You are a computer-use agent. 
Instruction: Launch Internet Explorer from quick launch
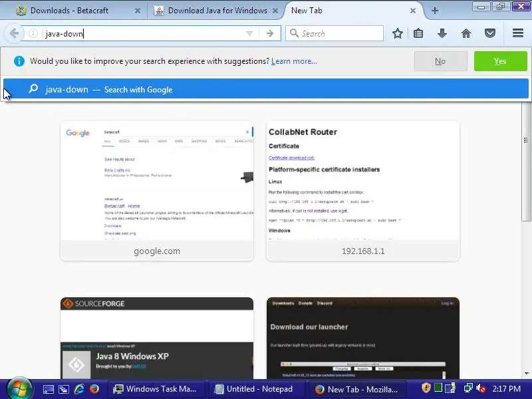[x=79, y=389]
